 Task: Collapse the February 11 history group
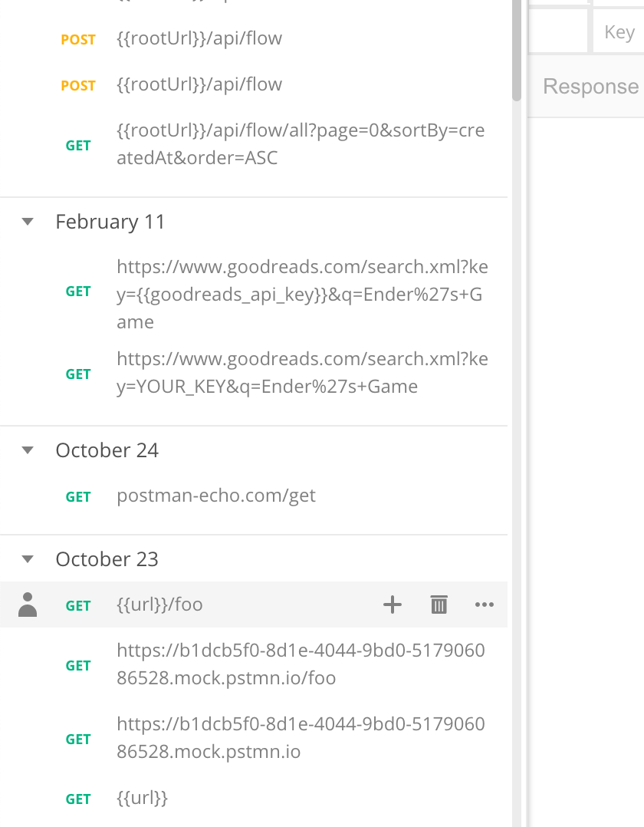click(x=28, y=221)
